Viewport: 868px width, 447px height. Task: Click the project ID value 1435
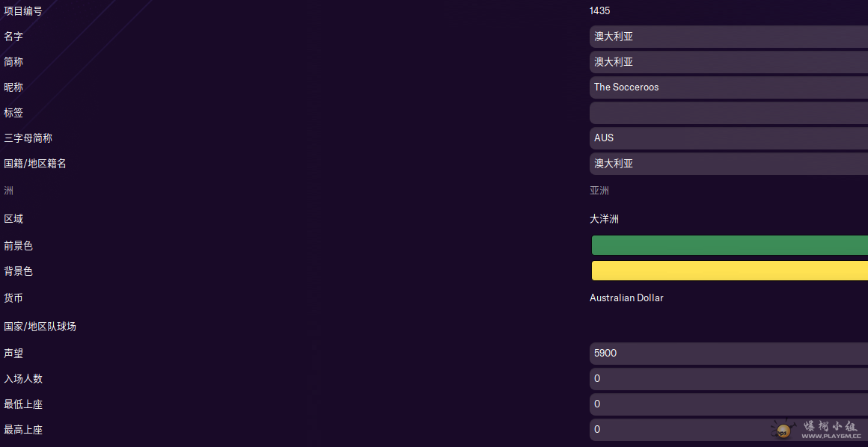600,10
